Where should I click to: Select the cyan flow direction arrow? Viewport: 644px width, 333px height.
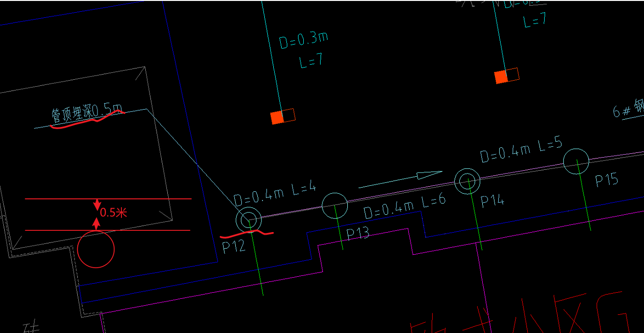pos(400,180)
